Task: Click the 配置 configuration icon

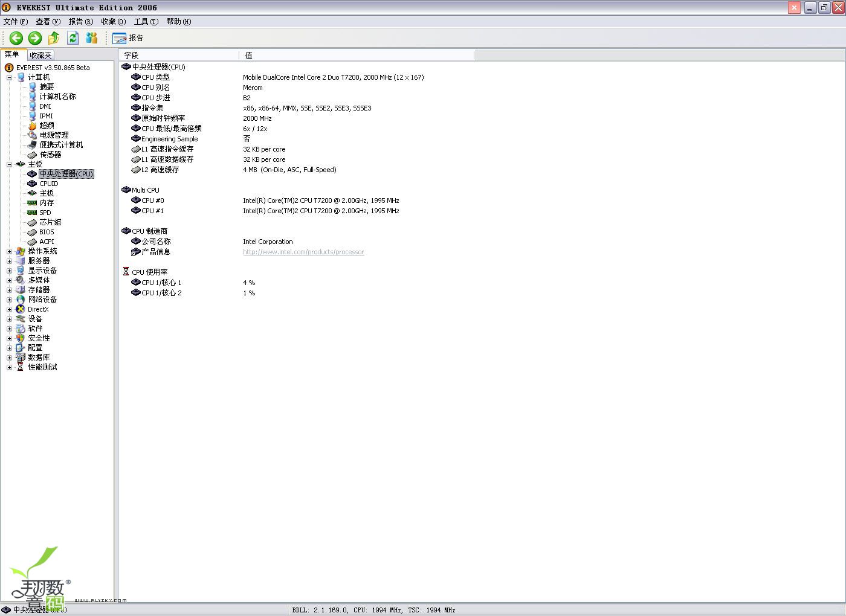Action: [21, 348]
